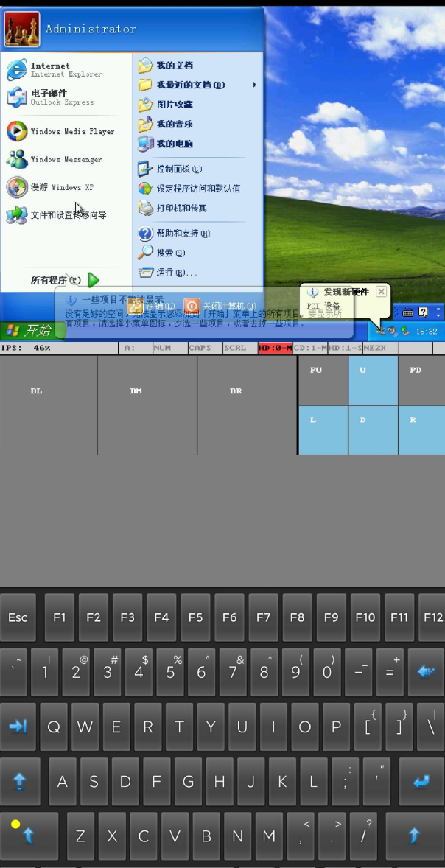Screen dimensions: 445x868
Task: Open My Computer (我的电脑)
Action: [174, 144]
